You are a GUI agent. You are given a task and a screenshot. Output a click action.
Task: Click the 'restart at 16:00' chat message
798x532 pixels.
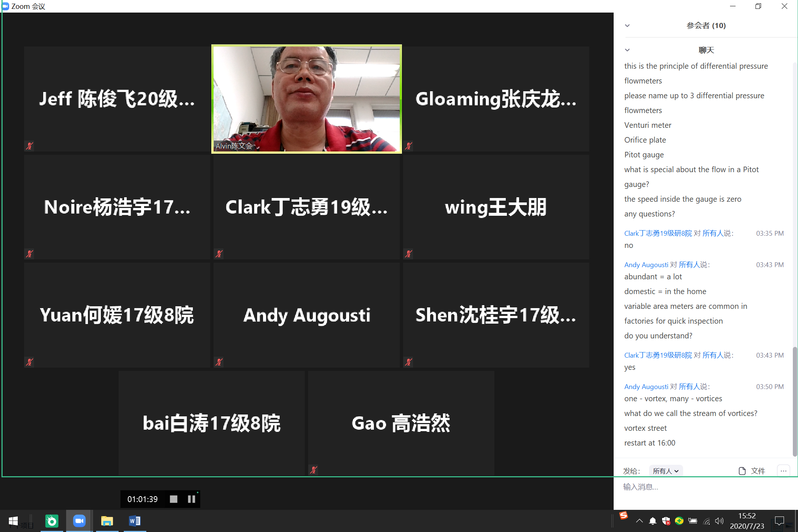pos(650,443)
